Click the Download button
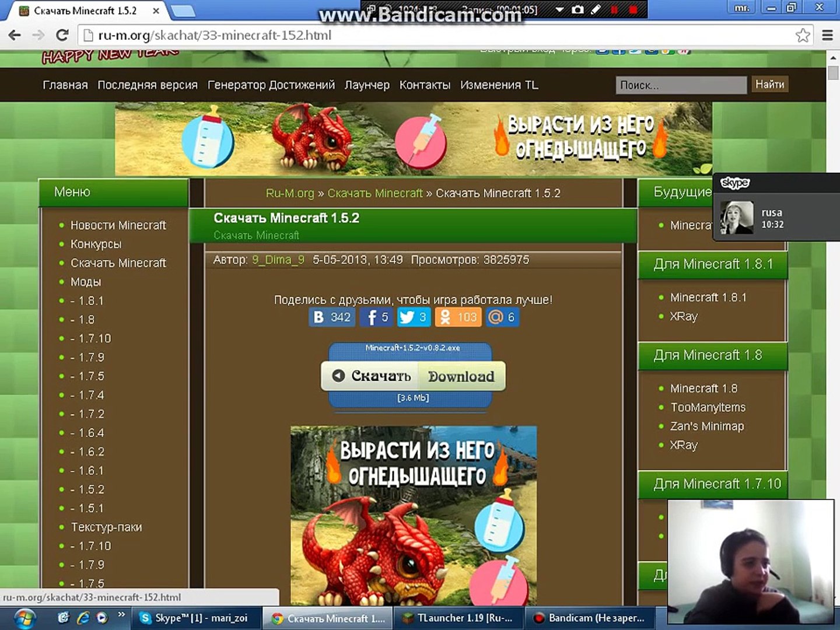 461,376
